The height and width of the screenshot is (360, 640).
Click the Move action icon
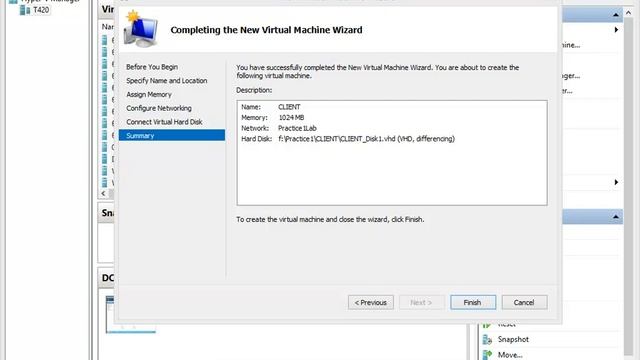point(487,355)
